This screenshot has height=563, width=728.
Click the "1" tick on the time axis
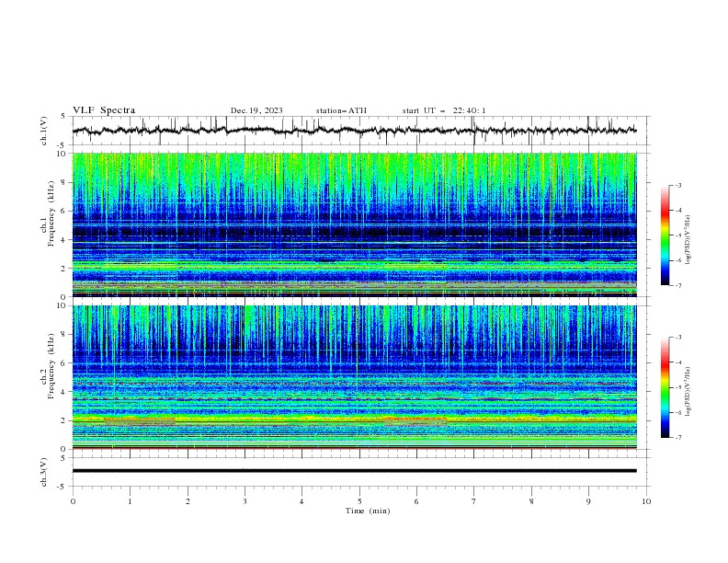tap(130, 501)
